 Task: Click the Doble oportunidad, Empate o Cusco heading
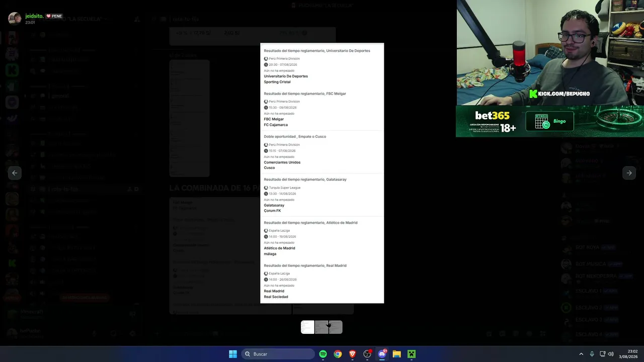(x=295, y=137)
